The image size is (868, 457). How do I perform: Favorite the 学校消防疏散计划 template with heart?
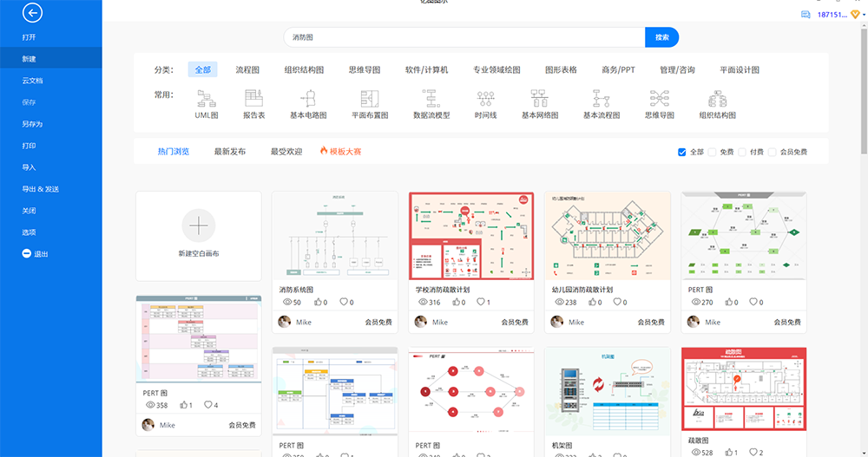481,302
